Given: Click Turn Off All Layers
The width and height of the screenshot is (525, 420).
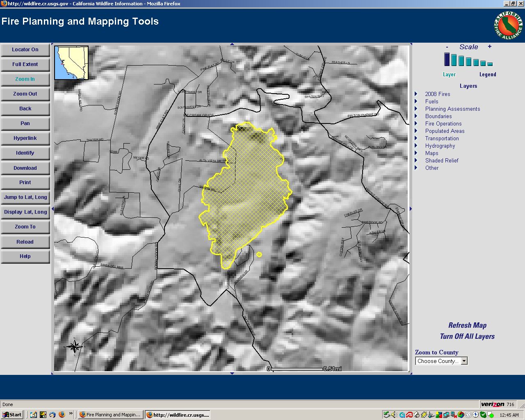Looking at the screenshot, I should pyautogui.click(x=467, y=336).
